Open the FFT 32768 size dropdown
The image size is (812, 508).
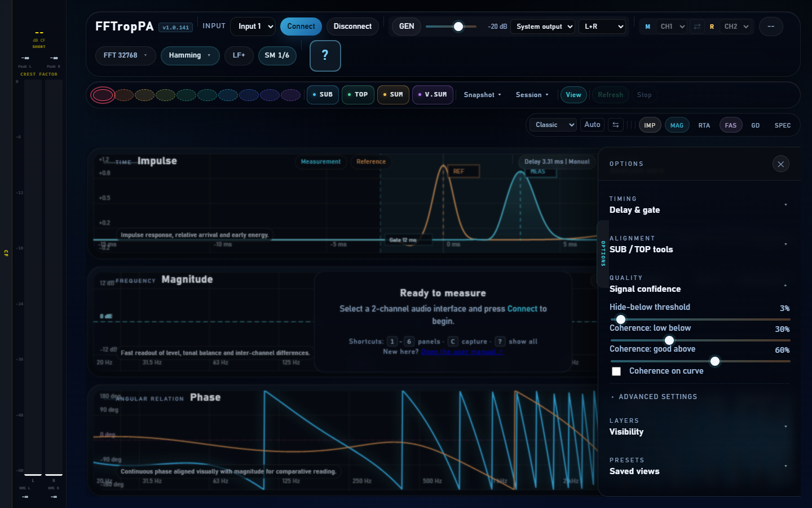125,55
